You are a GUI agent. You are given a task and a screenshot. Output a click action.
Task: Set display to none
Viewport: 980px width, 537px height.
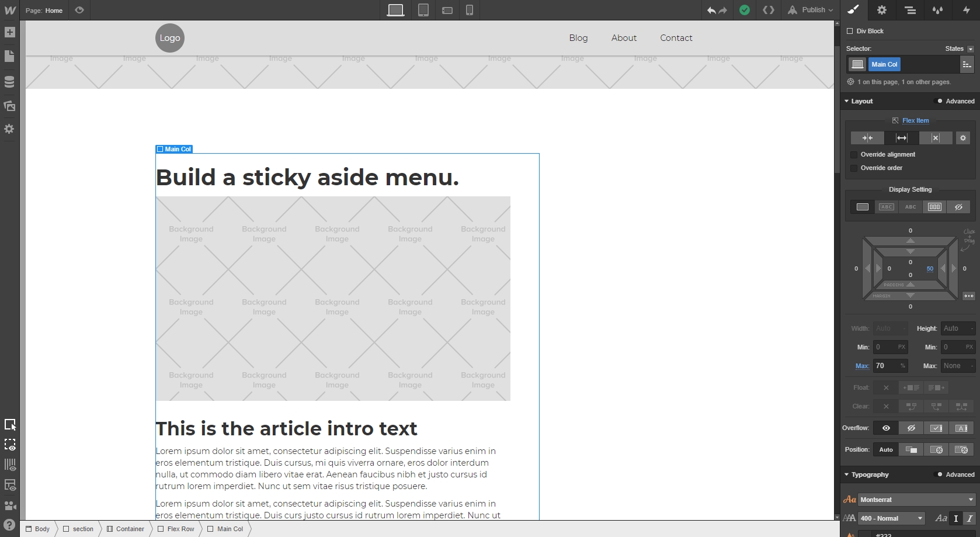click(x=958, y=207)
